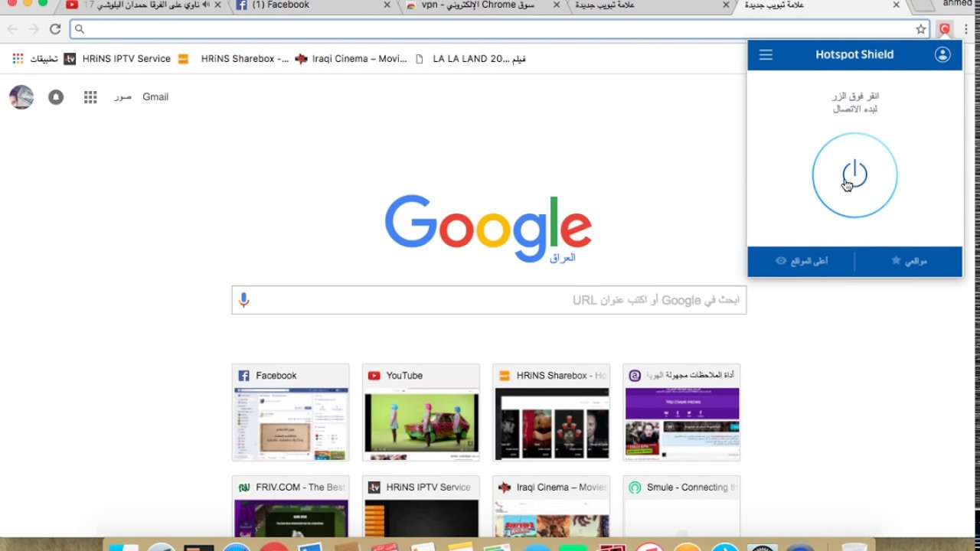980x551 pixels.
Task: Open the Facebook most-visited thumbnail
Action: (291, 412)
